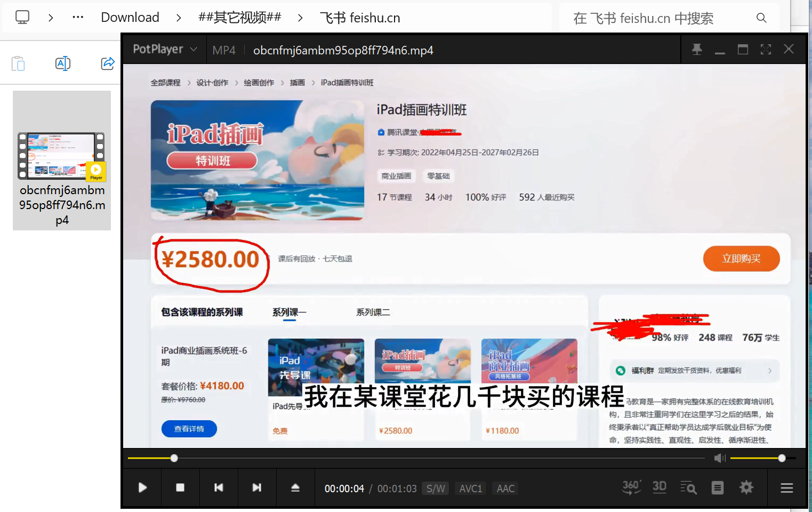This screenshot has width=812, height=512.
Task: Go to the ##其它视频## breadcrumb folder
Action: 240,18
